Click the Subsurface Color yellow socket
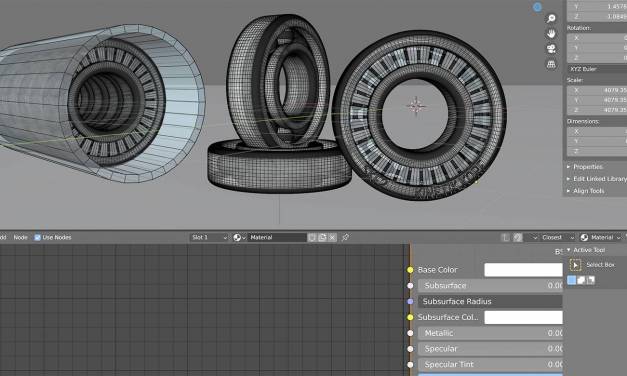627x376 pixels. [x=410, y=317]
